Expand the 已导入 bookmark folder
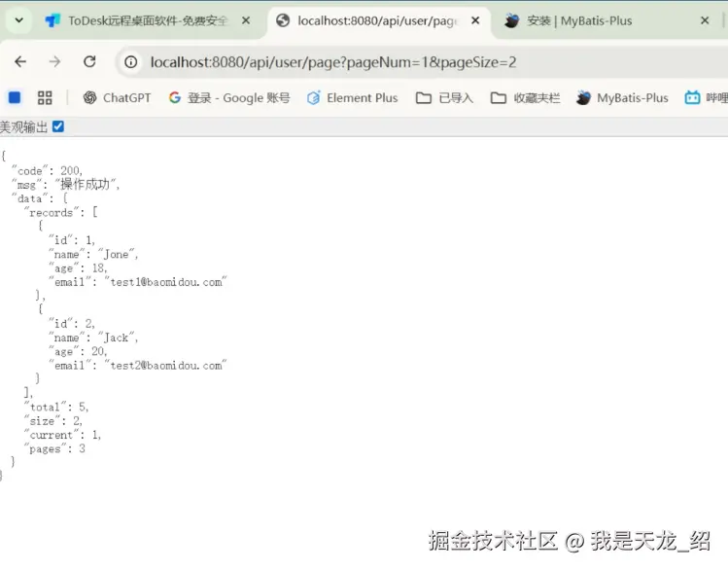 [444, 97]
